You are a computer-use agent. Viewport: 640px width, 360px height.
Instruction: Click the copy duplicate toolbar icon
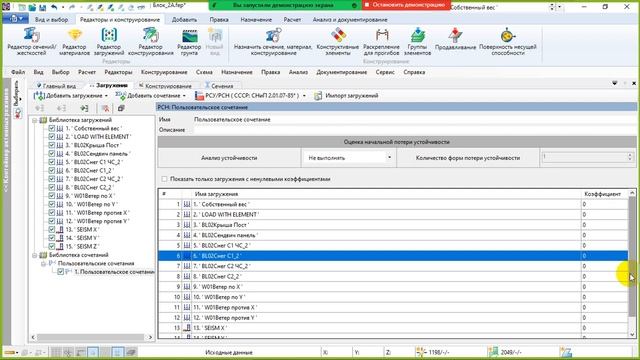121,108
